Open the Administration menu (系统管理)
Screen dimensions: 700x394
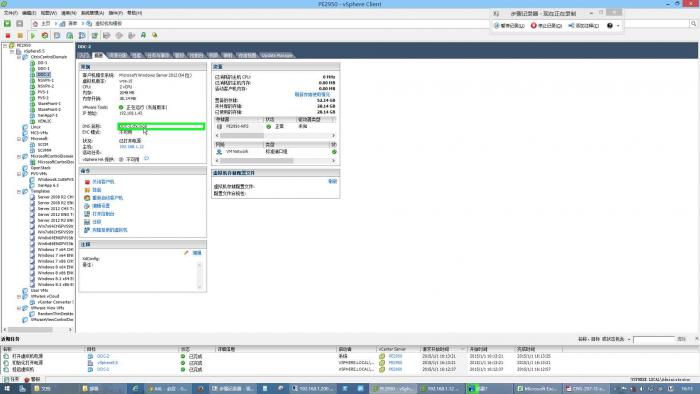click(92, 13)
